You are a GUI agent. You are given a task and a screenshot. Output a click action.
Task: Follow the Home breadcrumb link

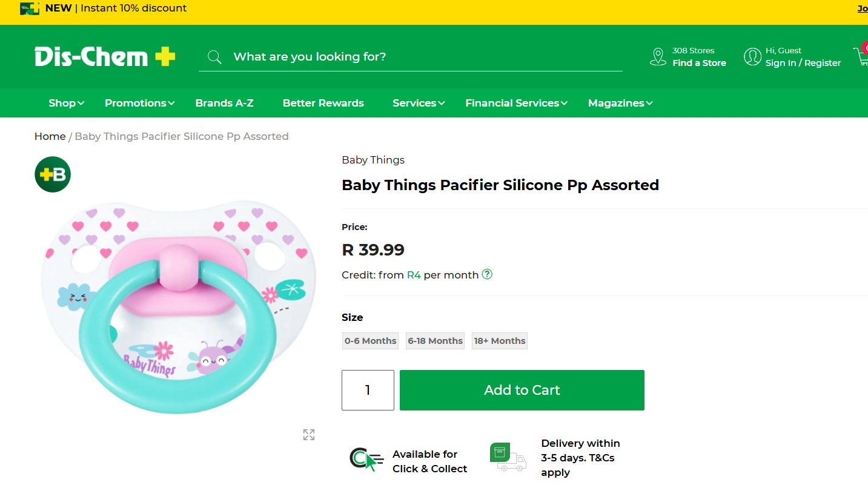pyautogui.click(x=50, y=136)
